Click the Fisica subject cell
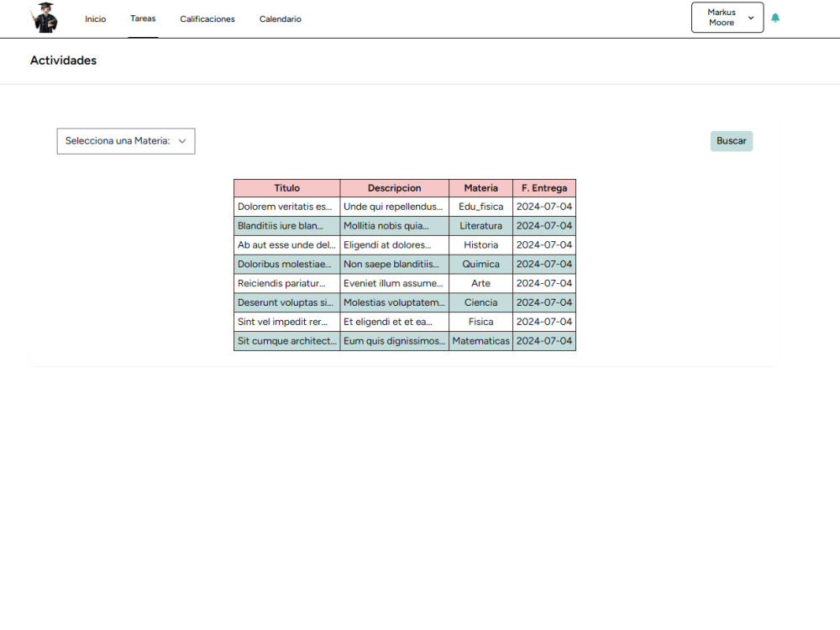The height and width of the screenshot is (630, 840). [480, 322]
